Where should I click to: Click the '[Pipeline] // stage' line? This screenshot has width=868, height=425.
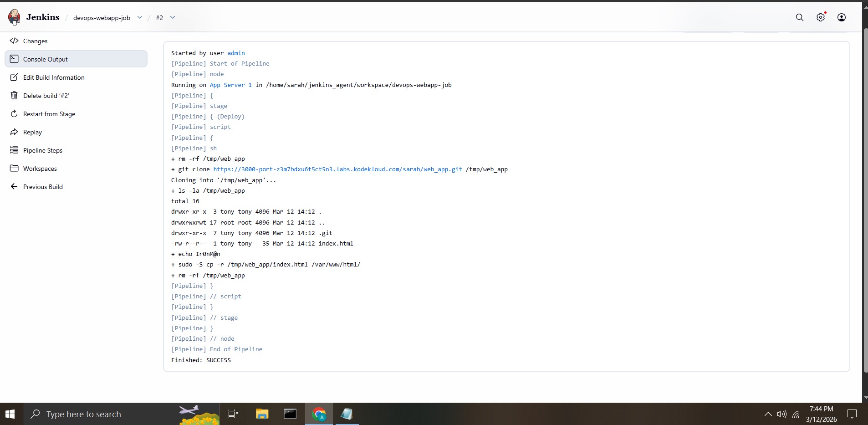click(204, 317)
